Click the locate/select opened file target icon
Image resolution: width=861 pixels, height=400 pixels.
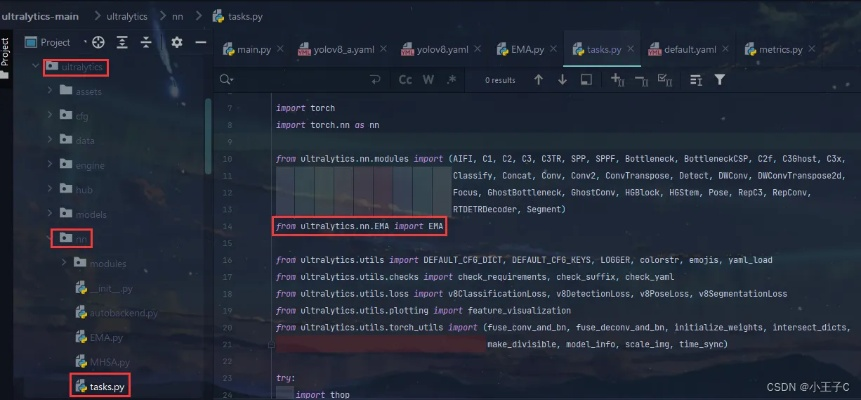click(x=98, y=42)
